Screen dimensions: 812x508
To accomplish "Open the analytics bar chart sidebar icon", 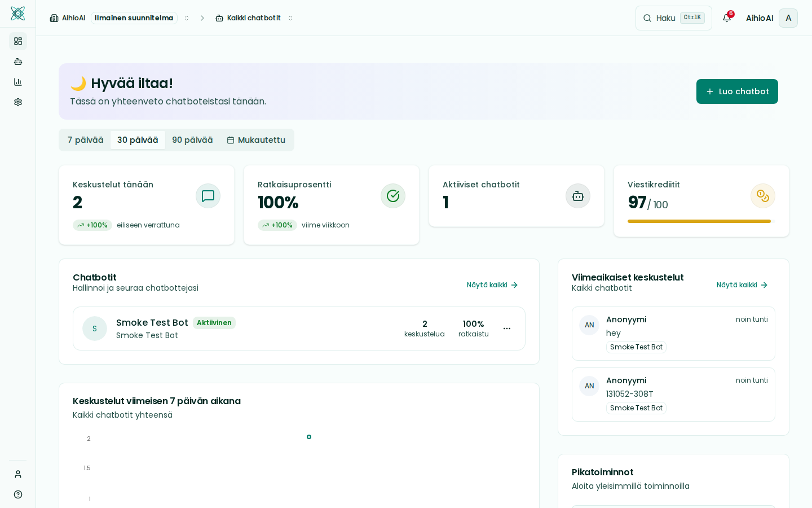I will pos(18,82).
